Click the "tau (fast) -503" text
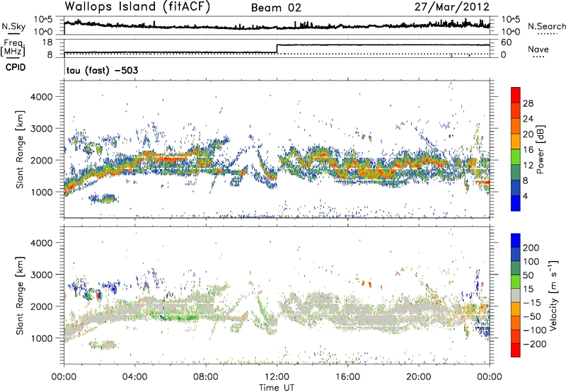 [102, 70]
